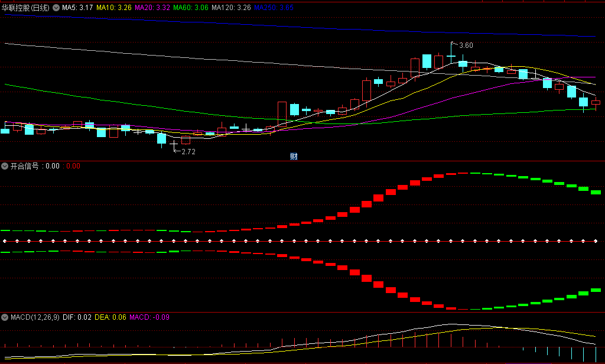Screen dimensions: 605x364
Task: Click the MA10: 3.26 label
Action: (x=114, y=7)
